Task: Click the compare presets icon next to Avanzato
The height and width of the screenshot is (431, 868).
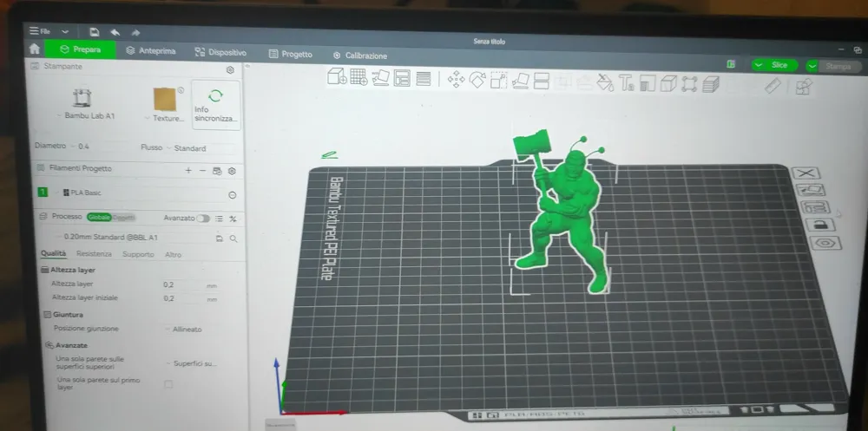Action: tap(233, 219)
